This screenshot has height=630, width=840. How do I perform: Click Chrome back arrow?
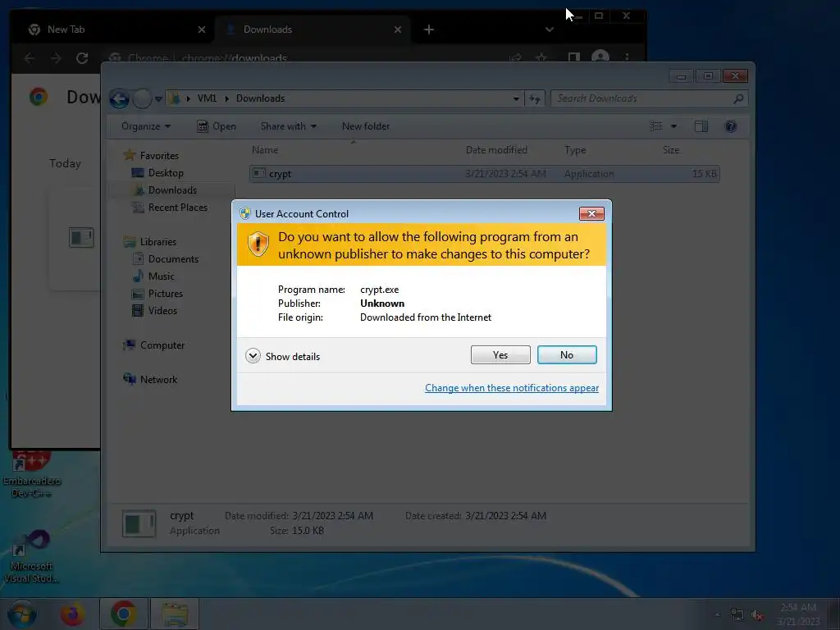tap(30, 58)
